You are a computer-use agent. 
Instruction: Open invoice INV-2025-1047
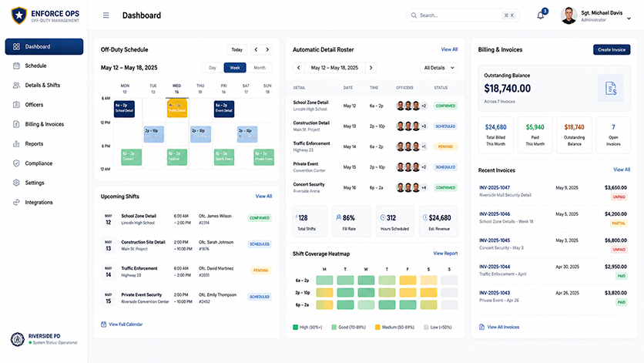click(x=495, y=187)
